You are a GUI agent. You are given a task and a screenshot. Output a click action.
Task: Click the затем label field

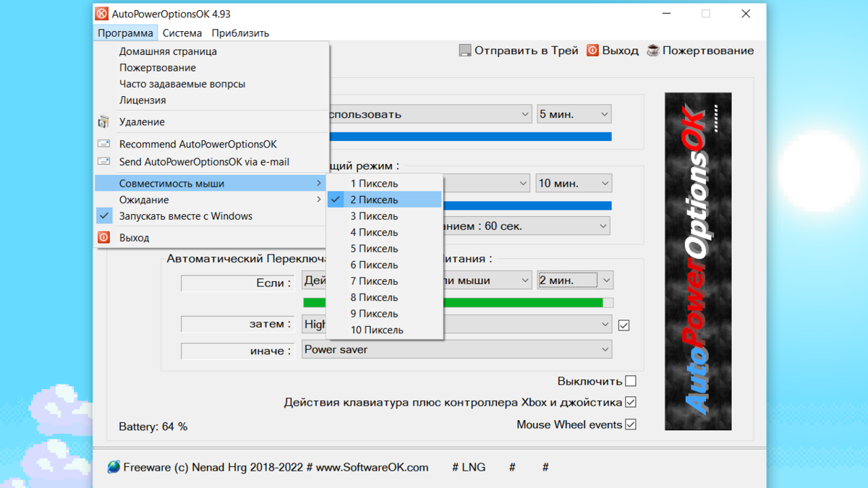(x=237, y=324)
